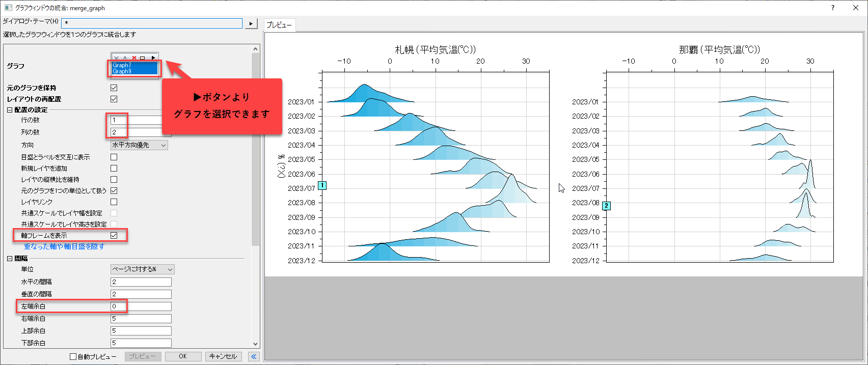Click 垂直の間隔 input field
The image size is (868, 365).
click(141, 294)
